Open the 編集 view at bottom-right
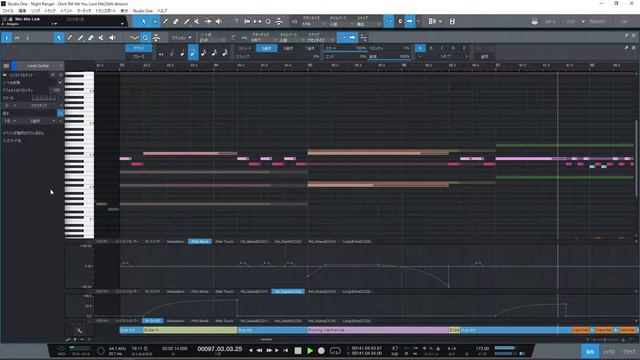 coord(590,351)
